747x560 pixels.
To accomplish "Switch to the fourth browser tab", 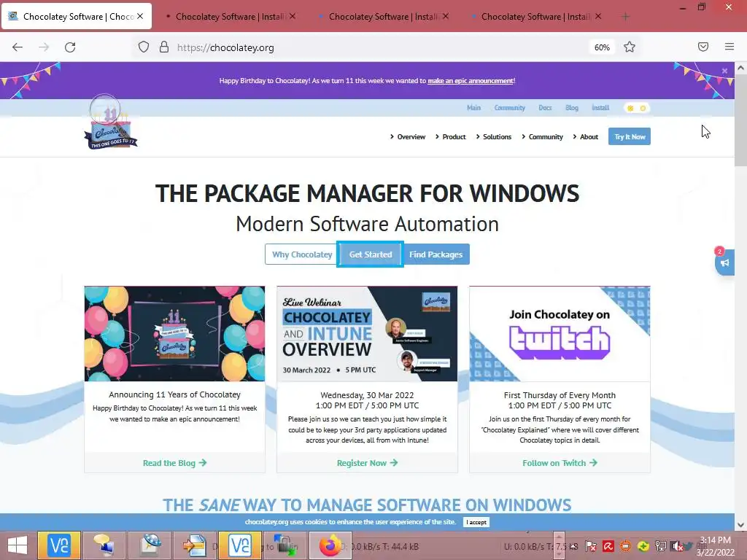I will point(536,17).
